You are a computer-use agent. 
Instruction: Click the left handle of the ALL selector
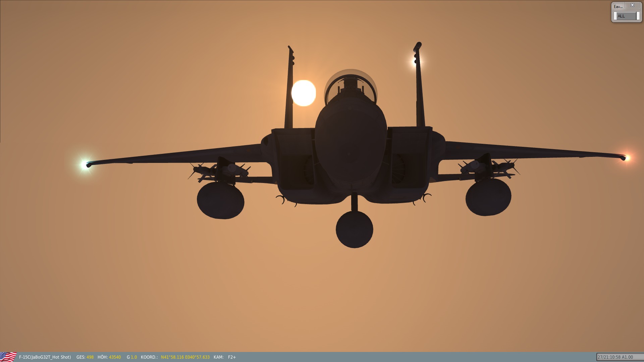pyautogui.click(x=615, y=16)
